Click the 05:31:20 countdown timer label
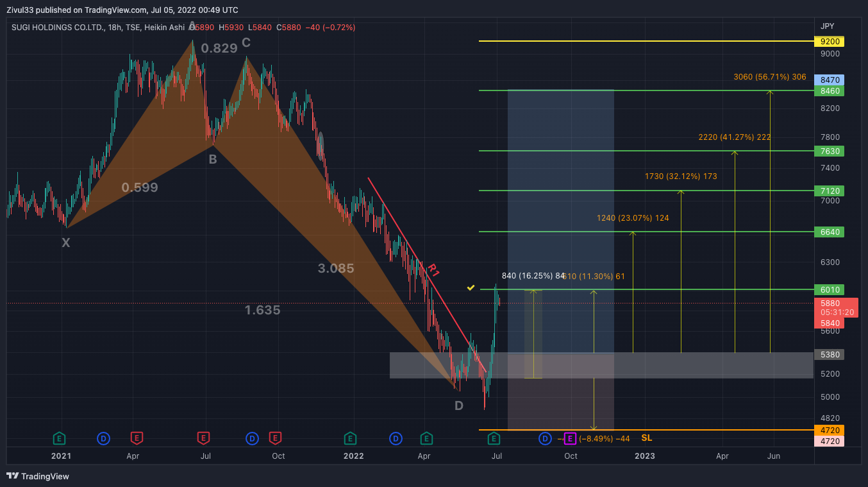 (836, 312)
